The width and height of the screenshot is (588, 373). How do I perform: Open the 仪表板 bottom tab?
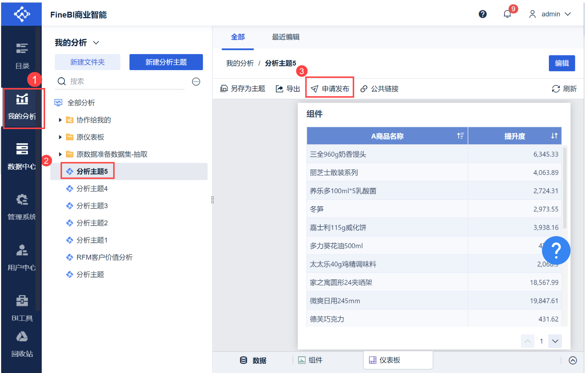click(x=398, y=360)
